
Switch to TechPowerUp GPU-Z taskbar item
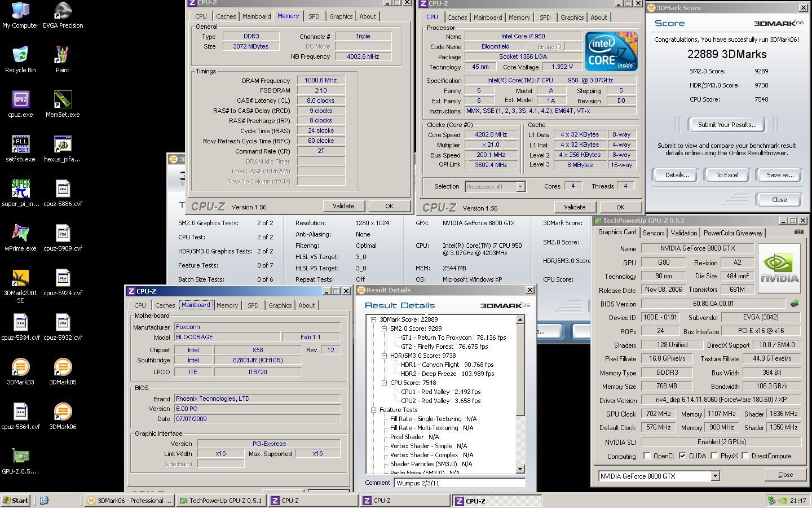[x=221, y=501]
